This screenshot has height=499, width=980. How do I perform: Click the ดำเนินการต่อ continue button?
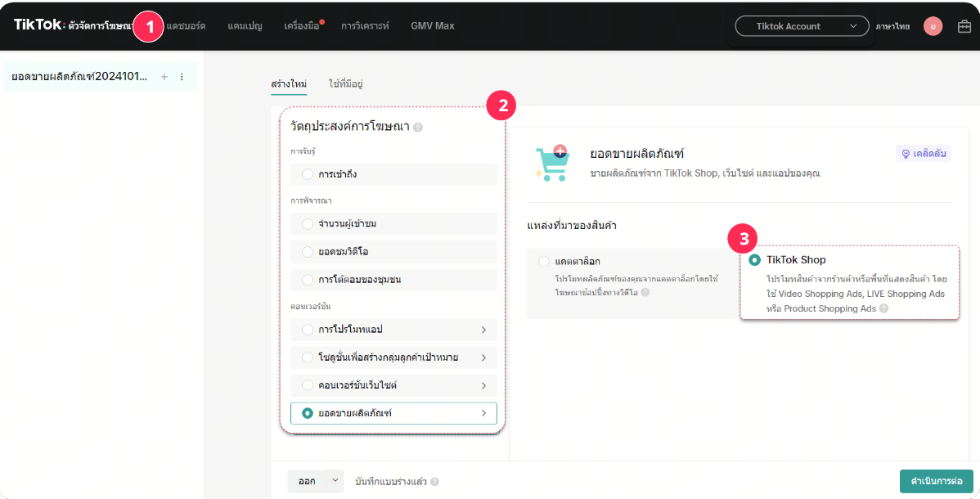coord(937,481)
